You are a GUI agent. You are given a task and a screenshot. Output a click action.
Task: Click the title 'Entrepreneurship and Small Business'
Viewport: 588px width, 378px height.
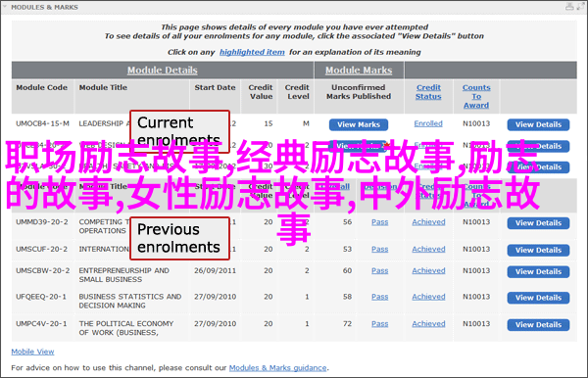[x=123, y=275]
